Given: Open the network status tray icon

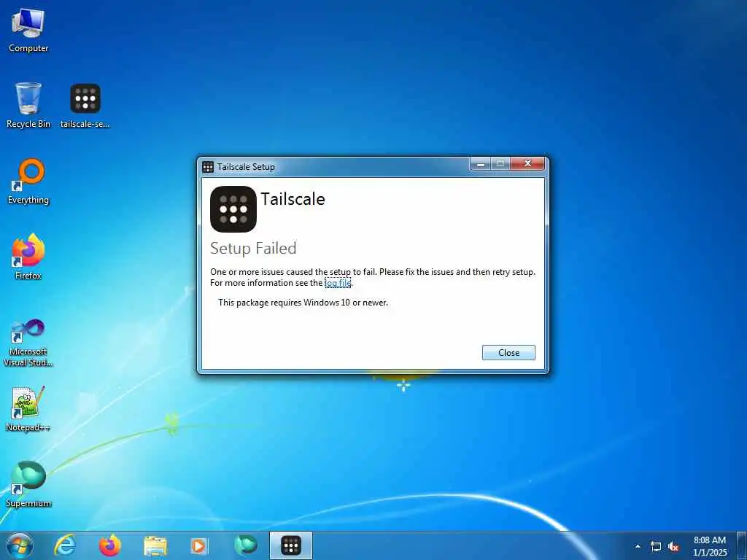Looking at the screenshot, I should point(656,547).
